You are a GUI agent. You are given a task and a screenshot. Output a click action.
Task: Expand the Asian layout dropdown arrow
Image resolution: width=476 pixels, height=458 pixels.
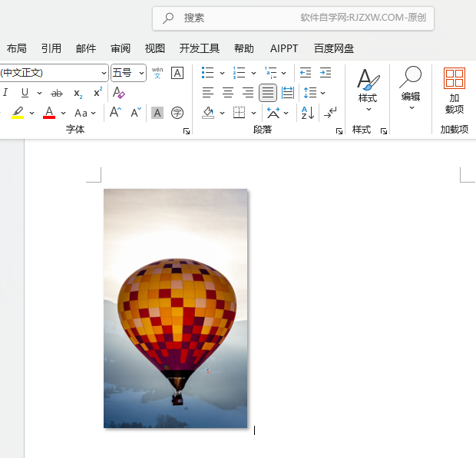(x=286, y=113)
